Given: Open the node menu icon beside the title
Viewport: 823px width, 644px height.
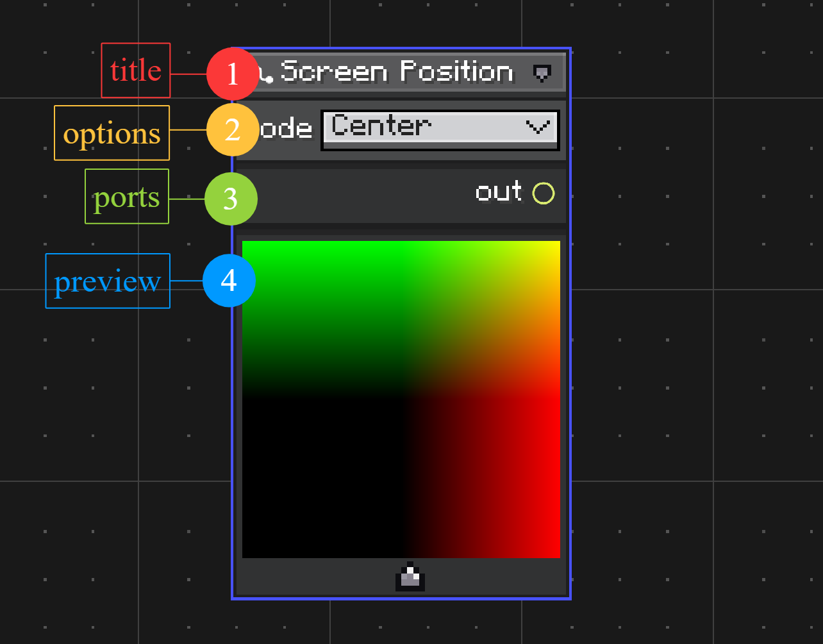Looking at the screenshot, I should click(542, 73).
